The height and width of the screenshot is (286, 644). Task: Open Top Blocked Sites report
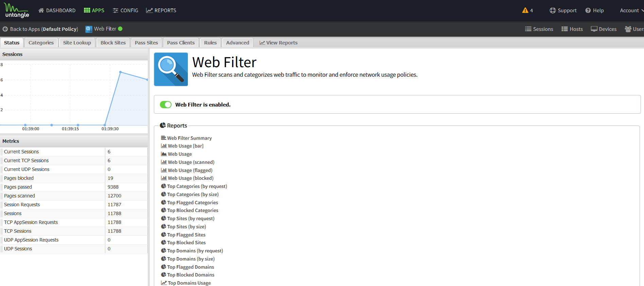point(186,243)
